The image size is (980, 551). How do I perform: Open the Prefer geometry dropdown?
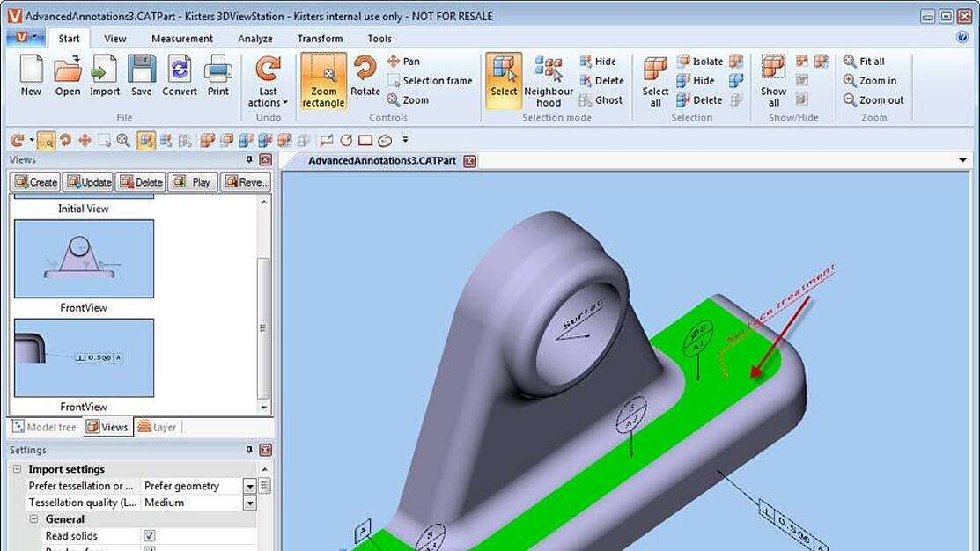tap(249, 486)
